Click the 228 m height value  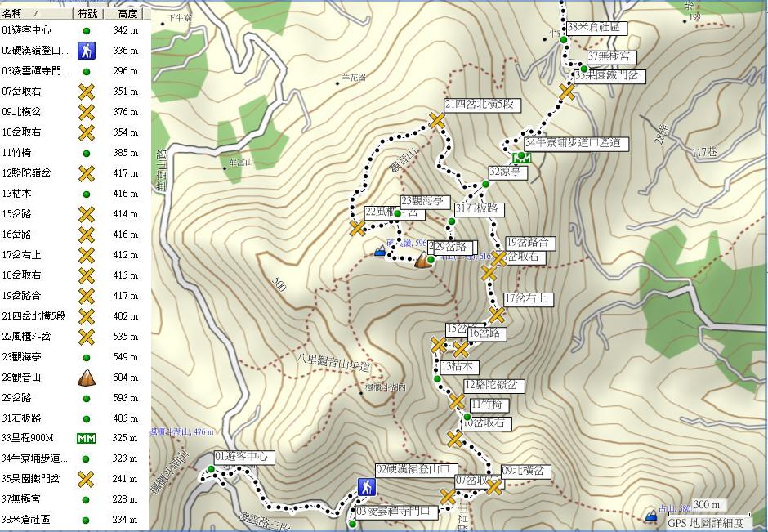[124, 499]
